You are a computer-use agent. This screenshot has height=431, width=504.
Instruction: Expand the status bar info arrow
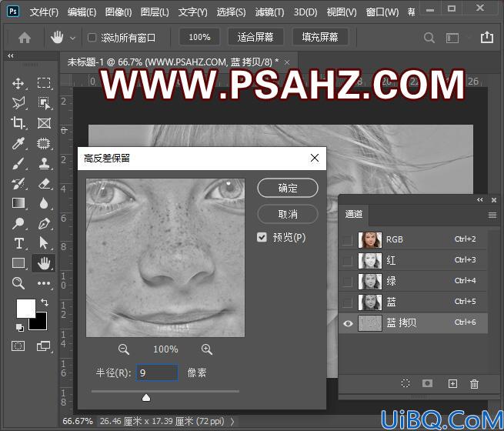click(x=232, y=421)
